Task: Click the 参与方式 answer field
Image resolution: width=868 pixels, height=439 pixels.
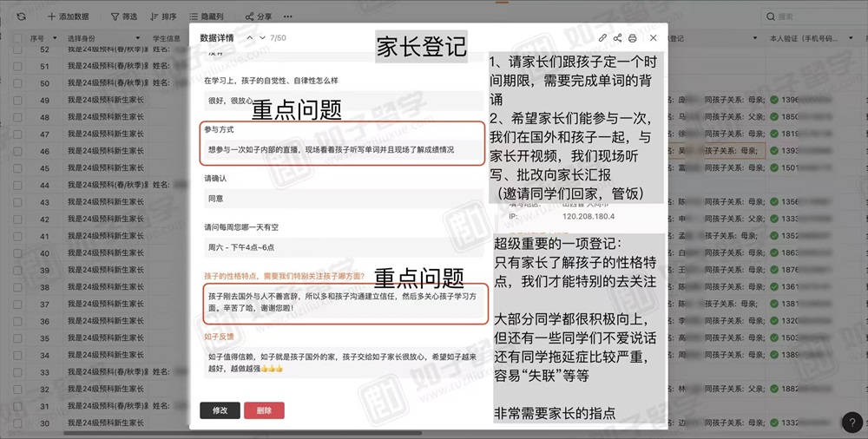Action: click(x=344, y=149)
